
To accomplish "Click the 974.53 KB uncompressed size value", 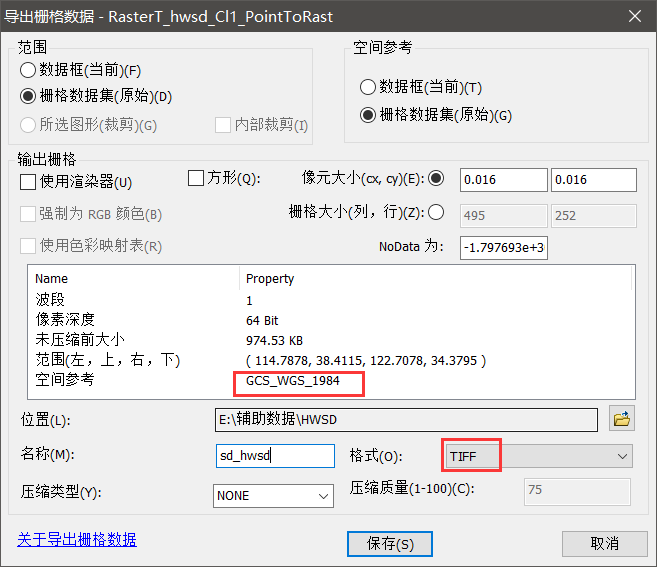I will [274, 340].
